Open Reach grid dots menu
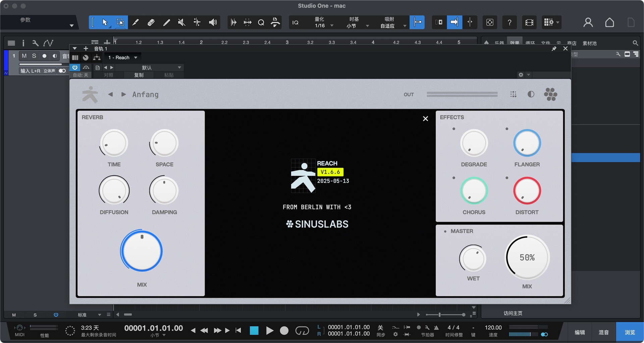The width and height of the screenshot is (644, 343). (513, 94)
